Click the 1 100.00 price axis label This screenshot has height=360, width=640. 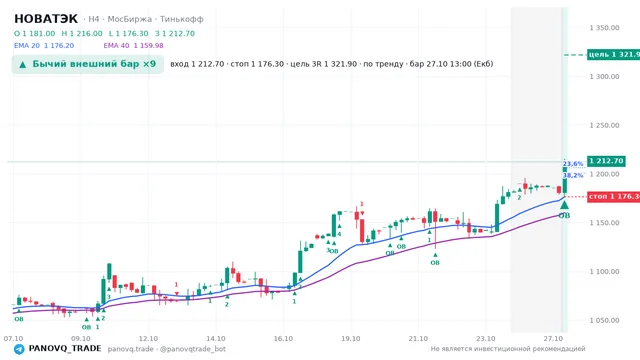[x=604, y=271]
